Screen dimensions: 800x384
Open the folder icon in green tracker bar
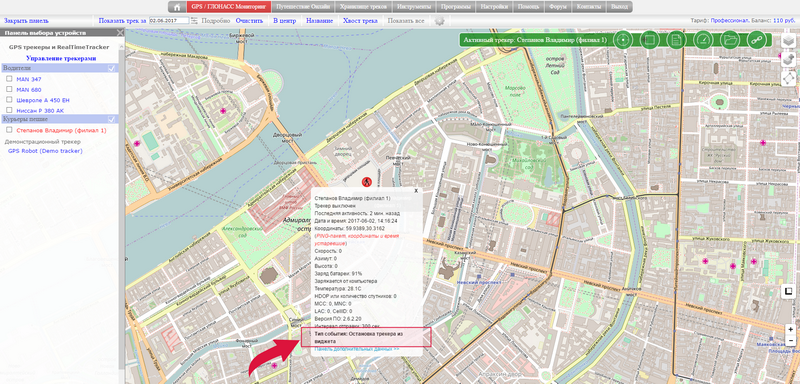click(730, 40)
